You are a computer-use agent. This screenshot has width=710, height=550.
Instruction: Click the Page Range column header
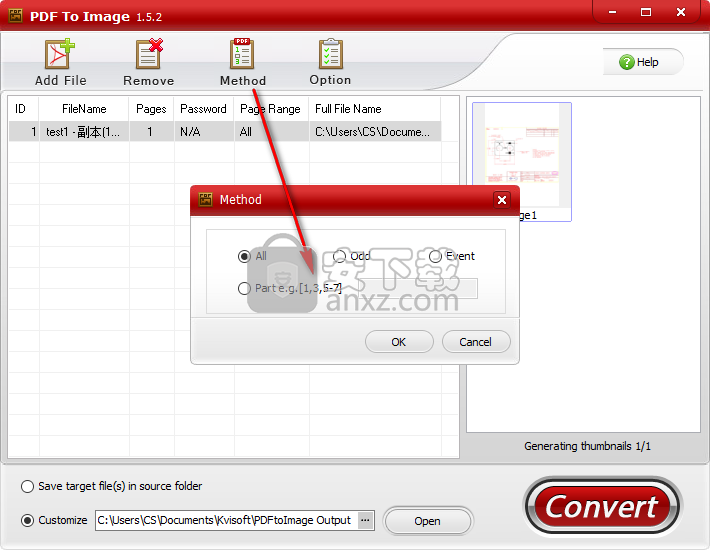(271, 109)
